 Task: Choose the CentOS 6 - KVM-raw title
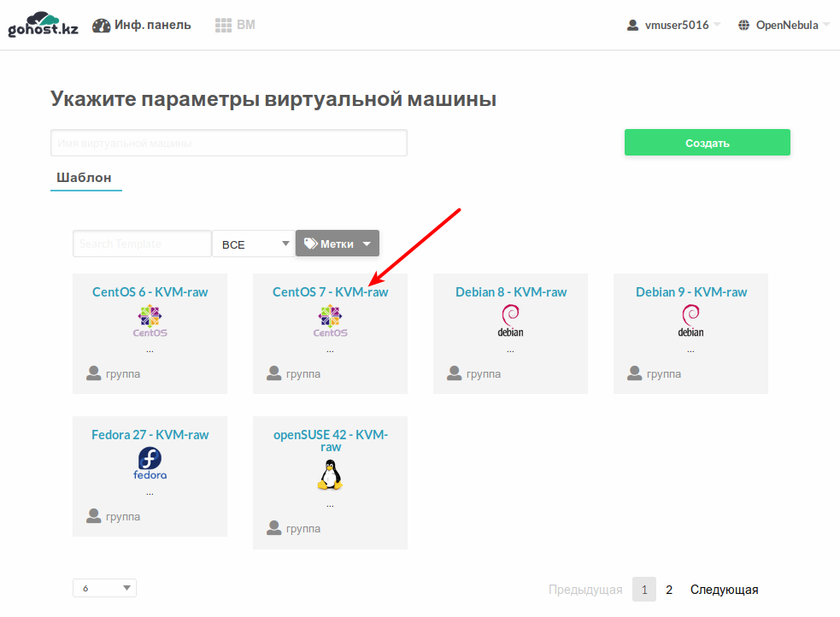pos(150,292)
